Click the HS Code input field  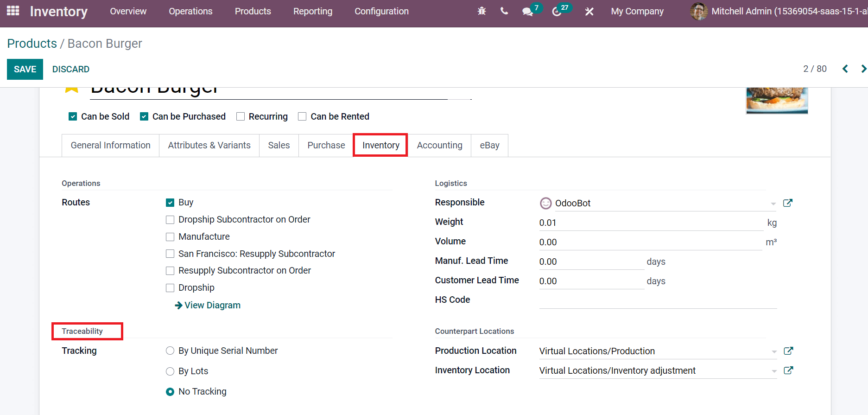pyautogui.click(x=658, y=300)
